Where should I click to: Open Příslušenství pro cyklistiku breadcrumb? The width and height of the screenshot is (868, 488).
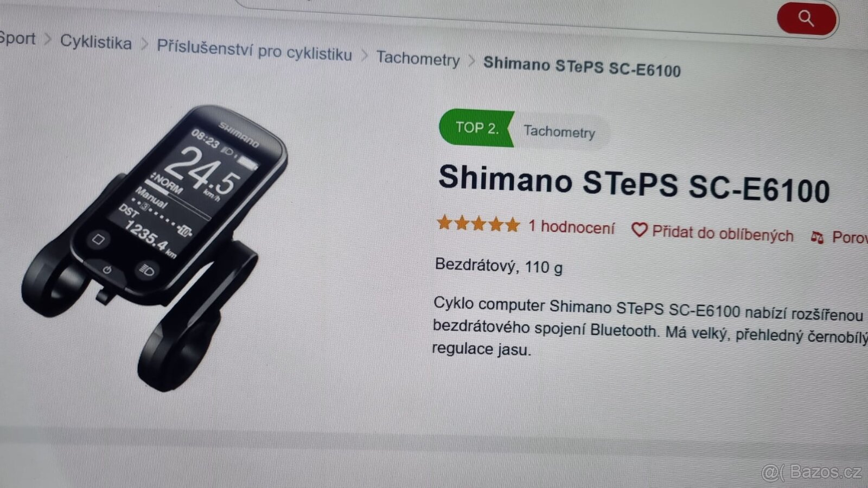click(254, 50)
